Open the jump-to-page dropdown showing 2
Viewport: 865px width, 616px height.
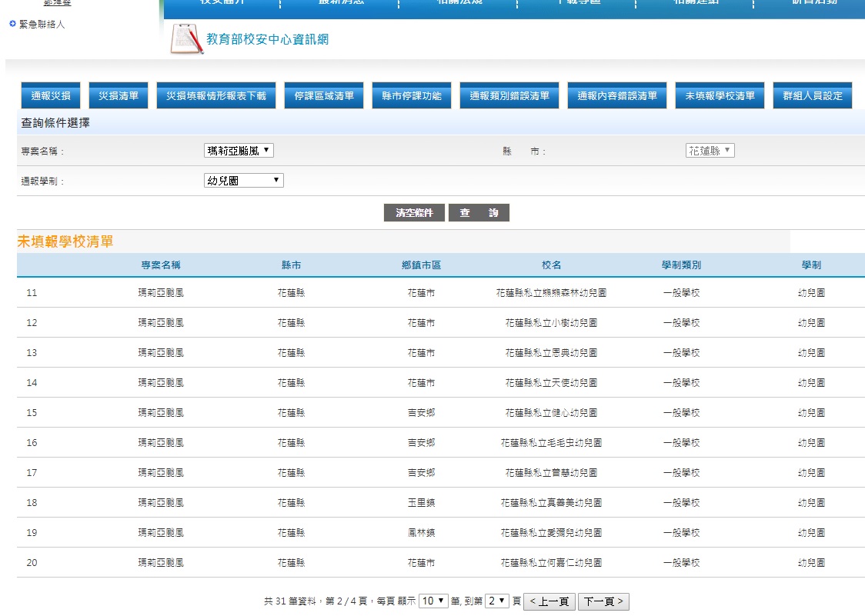tap(497, 601)
